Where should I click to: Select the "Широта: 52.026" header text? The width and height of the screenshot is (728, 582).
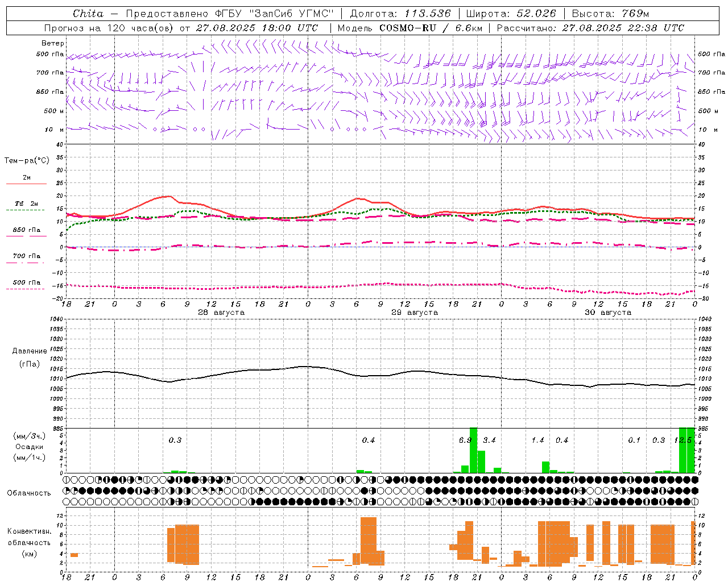[511, 14]
